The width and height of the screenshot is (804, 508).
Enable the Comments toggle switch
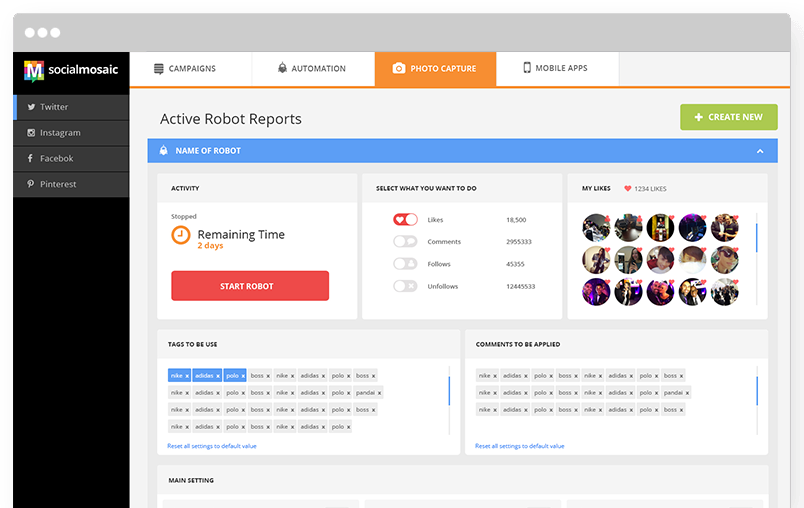click(x=405, y=242)
